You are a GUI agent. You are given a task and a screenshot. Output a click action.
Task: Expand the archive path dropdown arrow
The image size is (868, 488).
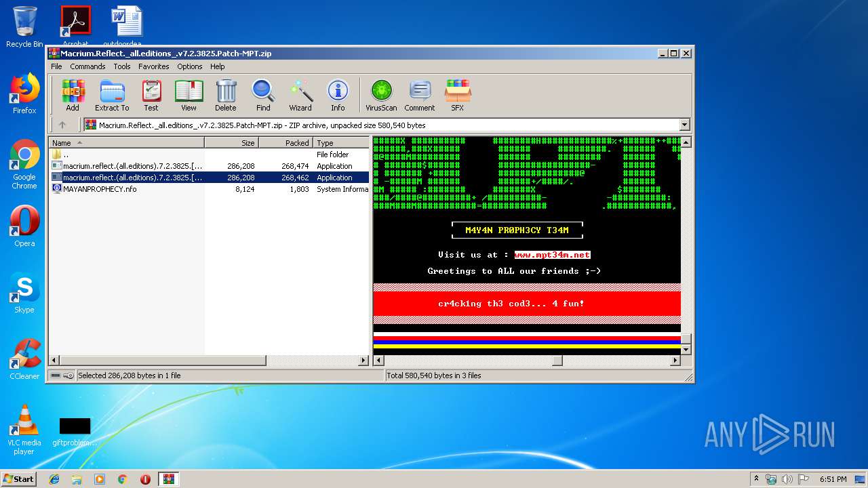(x=684, y=125)
